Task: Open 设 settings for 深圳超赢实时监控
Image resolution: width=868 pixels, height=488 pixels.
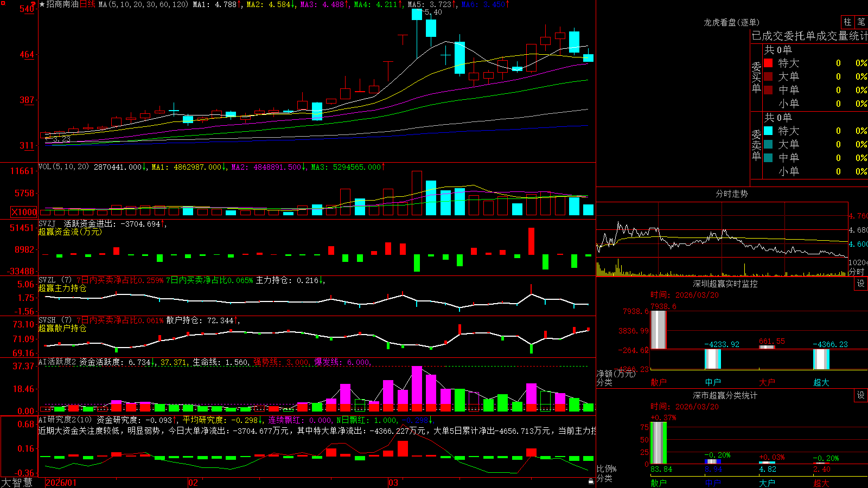Action: coord(860,284)
